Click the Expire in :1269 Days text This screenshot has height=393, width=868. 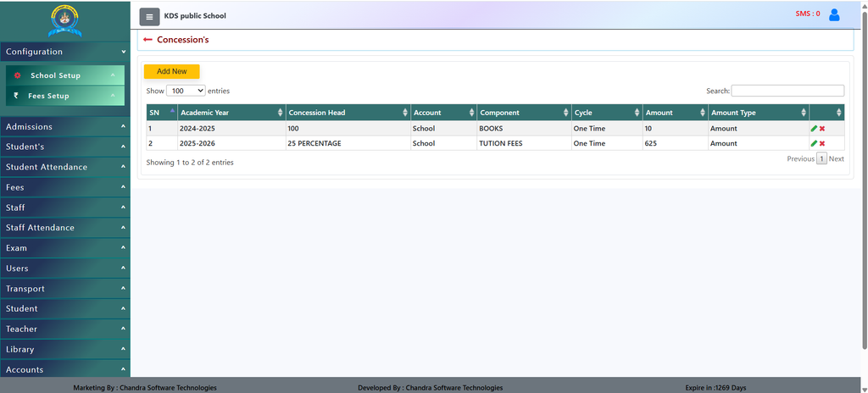point(715,388)
